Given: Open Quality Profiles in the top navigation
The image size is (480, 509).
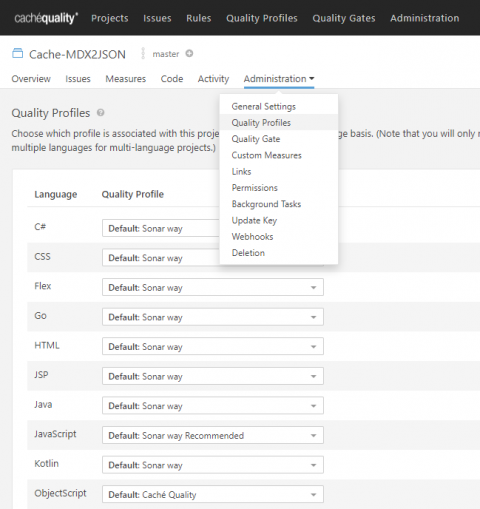Looking at the screenshot, I should coord(262,18).
